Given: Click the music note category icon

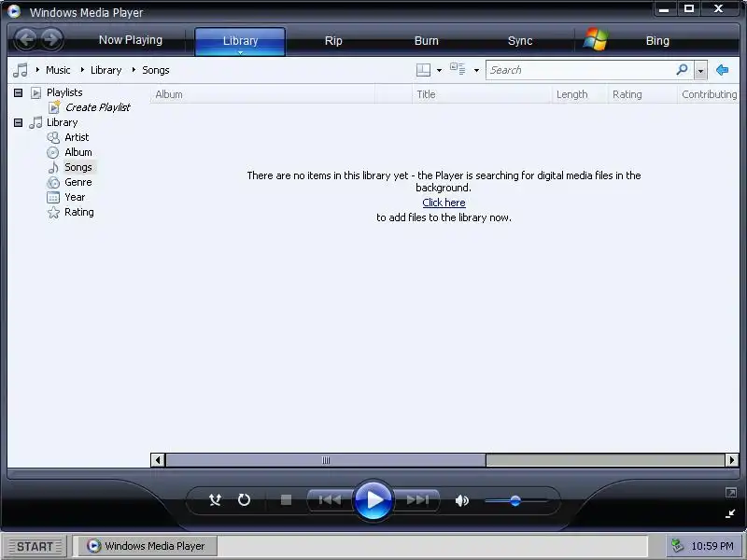Looking at the screenshot, I should coord(21,70).
